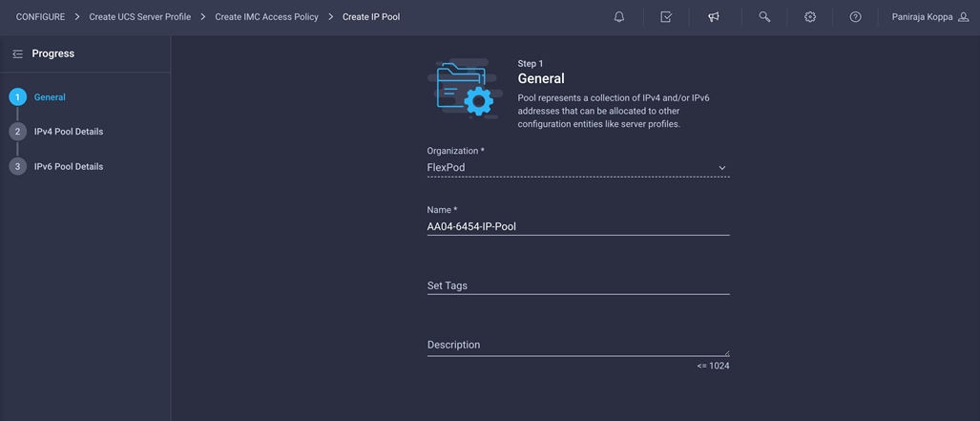980x421 pixels.
Task: Go to CONFIGURE breadcrumb
Action: [x=41, y=17]
